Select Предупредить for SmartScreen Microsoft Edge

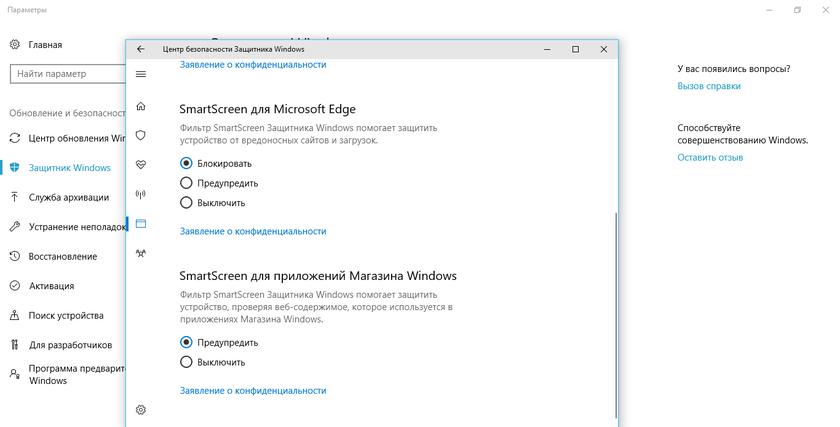tap(186, 183)
